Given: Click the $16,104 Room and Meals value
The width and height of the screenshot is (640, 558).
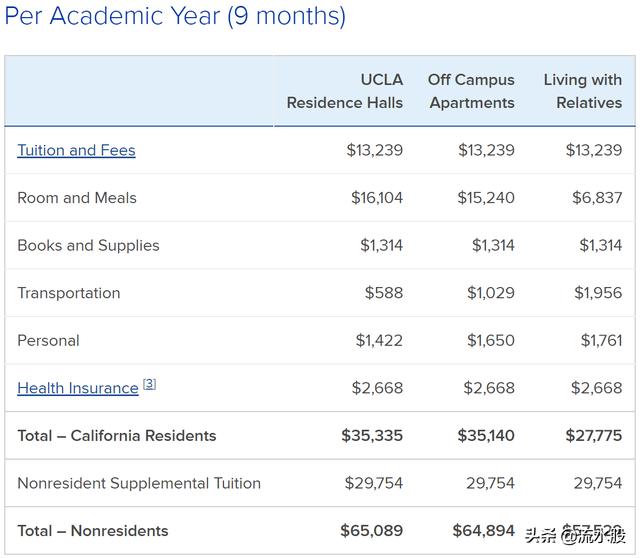Looking at the screenshot, I should coord(377,198).
